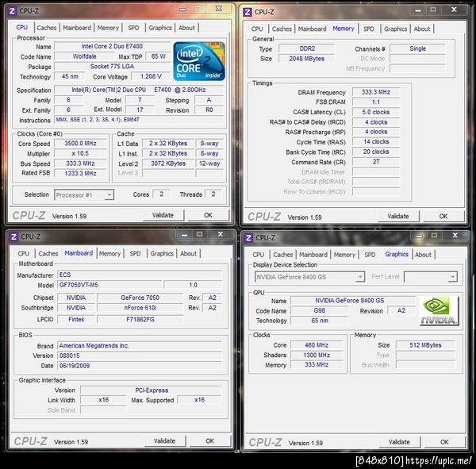The height and width of the screenshot is (469, 476).
Task: Switch to CPU tab in the Memory window
Action: coord(257,29)
